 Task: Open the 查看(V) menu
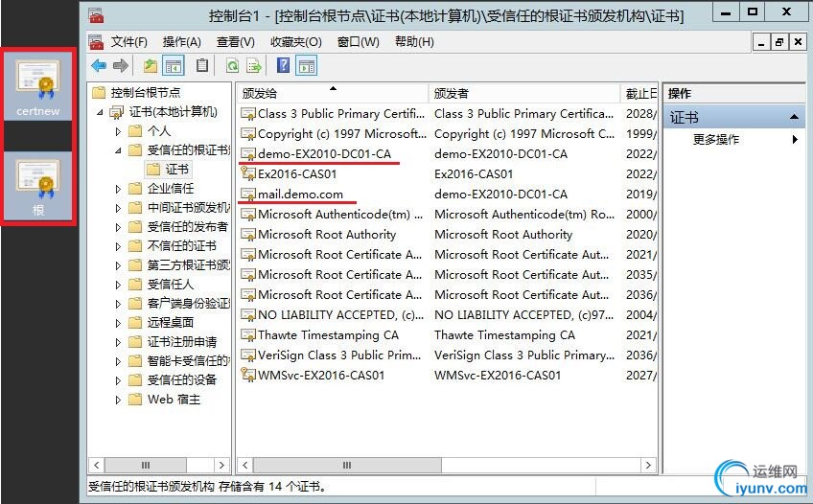pyautogui.click(x=236, y=42)
